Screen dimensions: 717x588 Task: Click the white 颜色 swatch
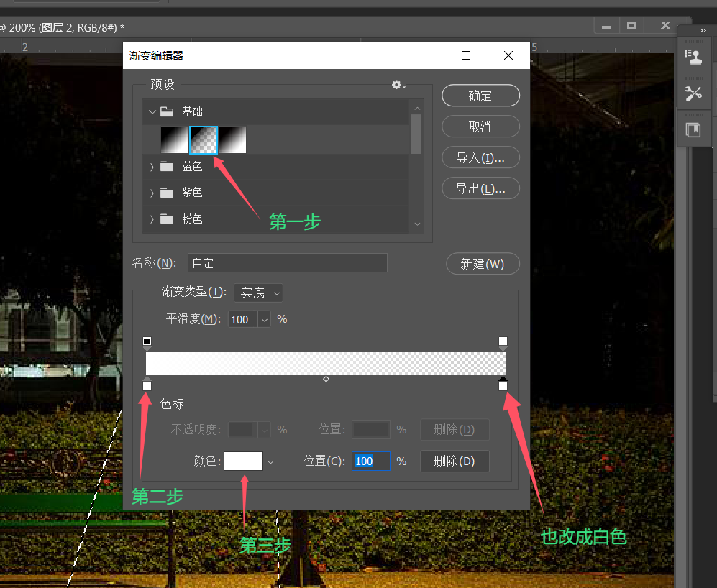click(x=243, y=461)
